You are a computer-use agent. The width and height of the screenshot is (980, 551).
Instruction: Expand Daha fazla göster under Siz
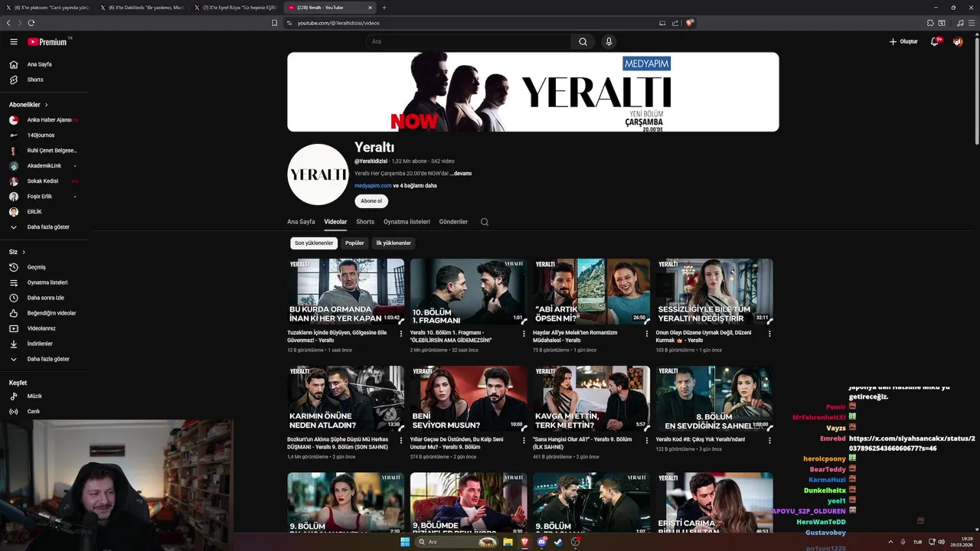pyautogui.click(x=48, y=359)
